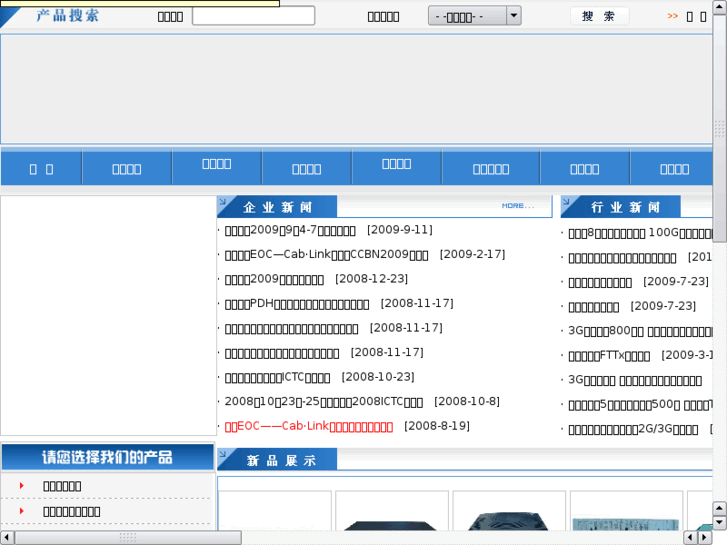This screenshot has height=545, width=727.
Task: Click the product search keyword input field
Action: click(254, 16)
